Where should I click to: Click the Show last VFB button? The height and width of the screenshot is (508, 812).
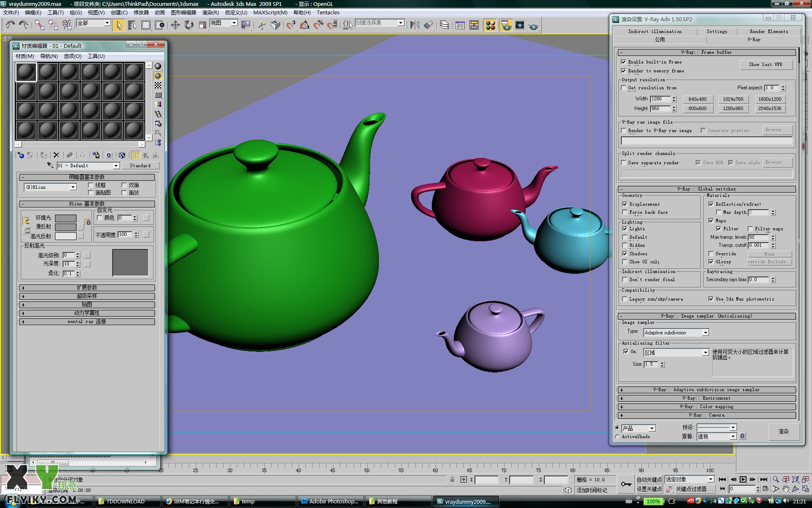click(x=765, y=64)
